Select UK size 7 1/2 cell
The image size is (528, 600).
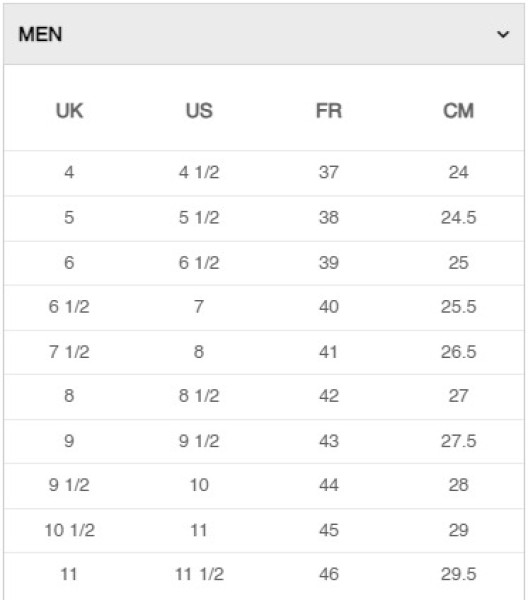pyautogui.click(x=69, y=352)
